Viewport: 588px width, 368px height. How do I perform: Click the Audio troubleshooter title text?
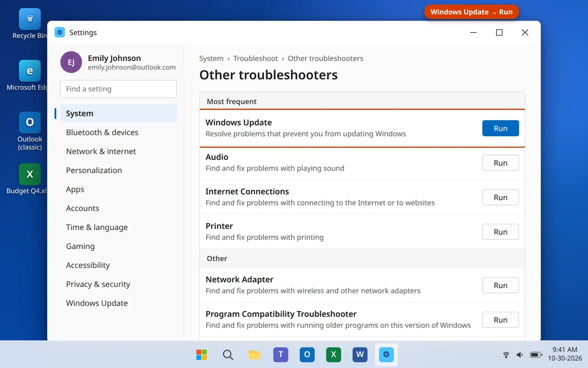(x=216, y=157)
